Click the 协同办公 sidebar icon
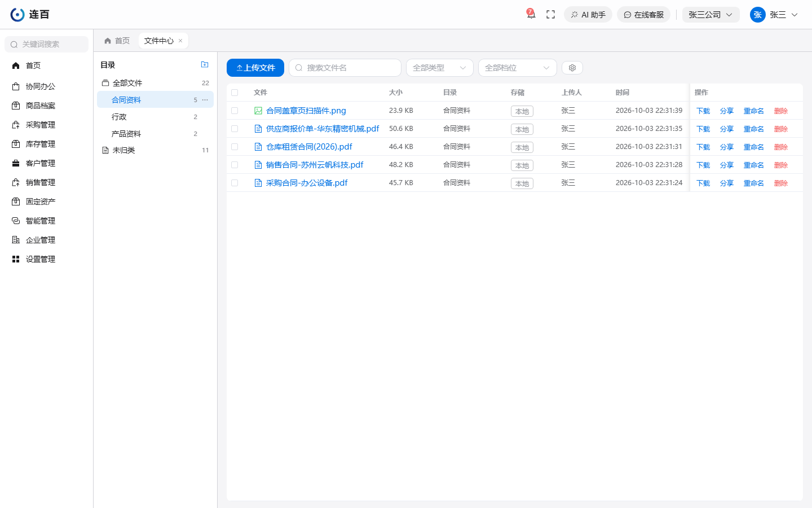Screen dimensions: 812x508 [x=16, y=86]
